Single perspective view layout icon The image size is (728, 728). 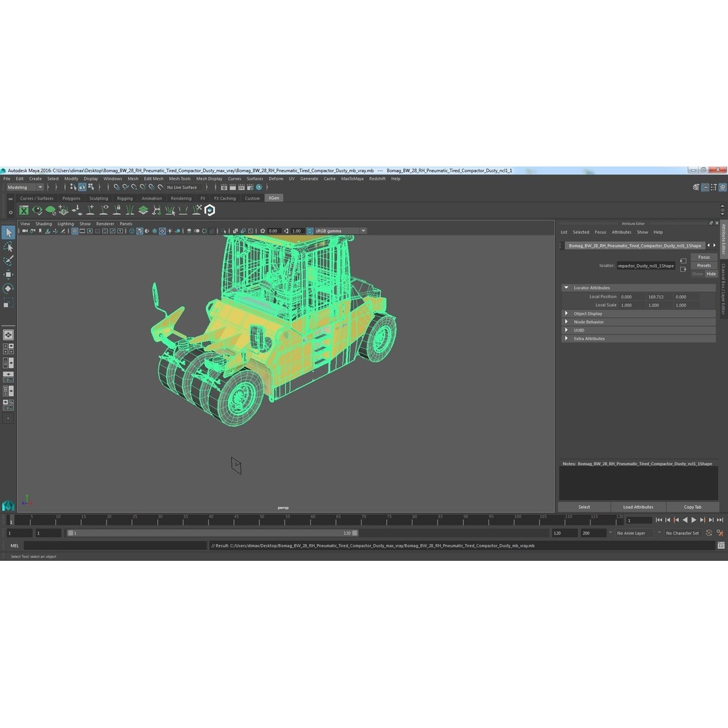coord(8,335)
